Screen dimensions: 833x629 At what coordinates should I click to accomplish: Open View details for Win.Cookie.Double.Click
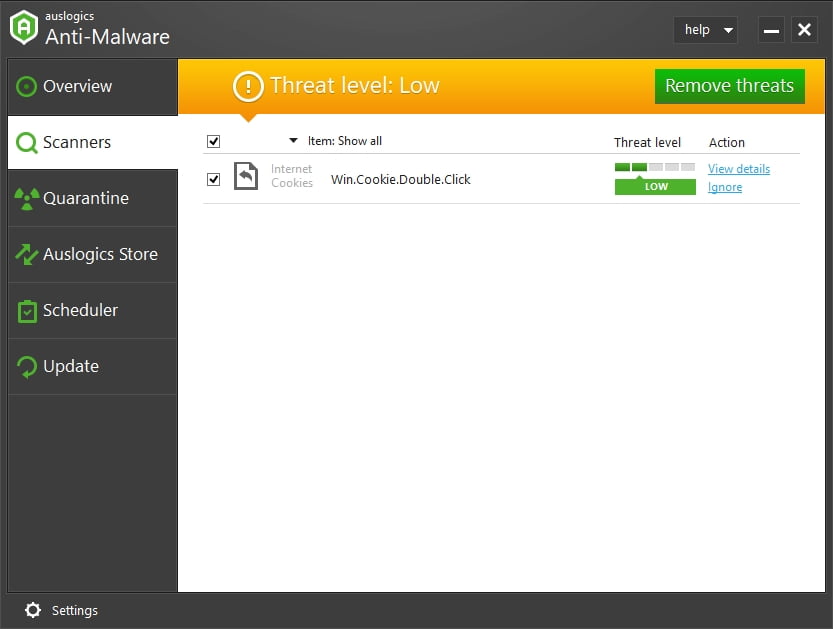738,169
